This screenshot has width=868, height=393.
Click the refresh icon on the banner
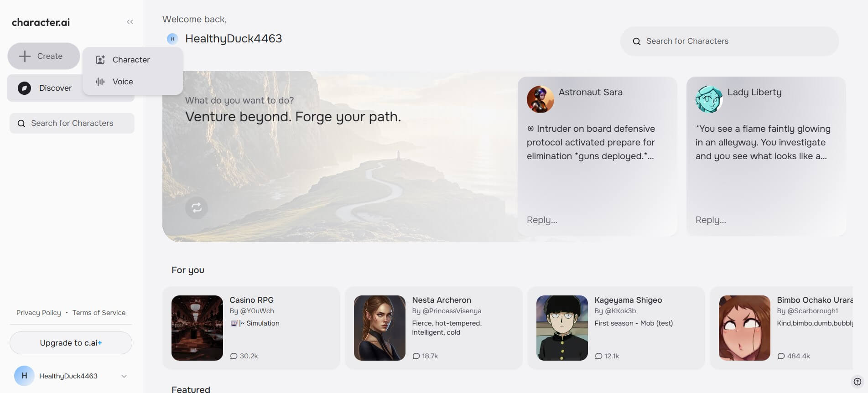197,208
